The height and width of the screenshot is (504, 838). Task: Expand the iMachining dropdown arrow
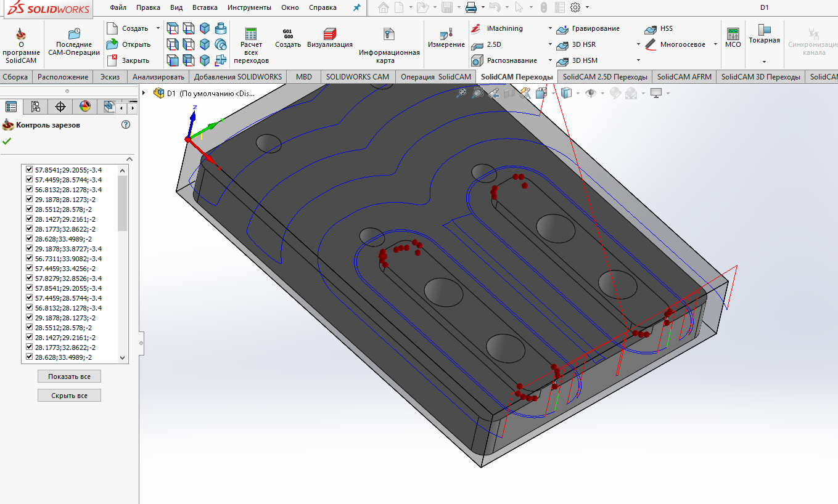tap(550, 28)
